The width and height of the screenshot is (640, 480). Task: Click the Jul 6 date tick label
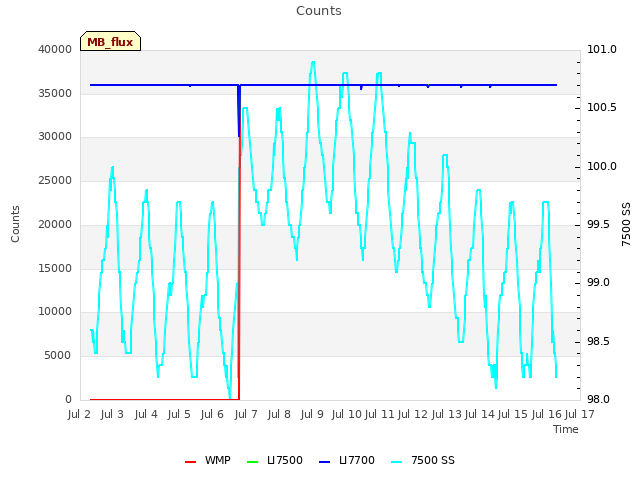(x=212, y=414)
